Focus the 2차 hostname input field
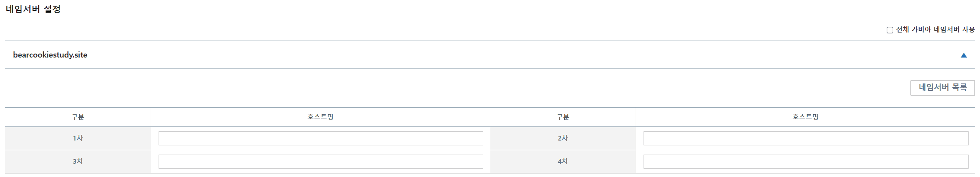 (x=806, y=138)
